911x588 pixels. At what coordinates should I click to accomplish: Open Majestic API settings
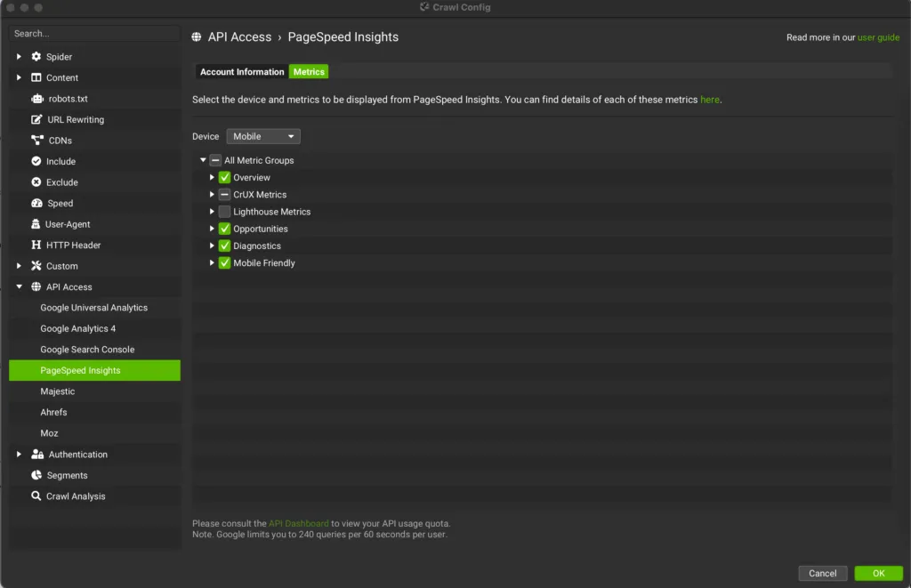pos(94,391)
